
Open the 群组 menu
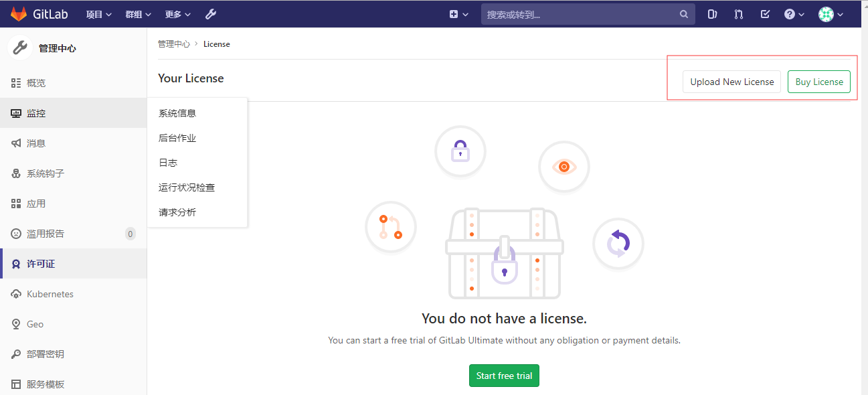coord(137,13)
